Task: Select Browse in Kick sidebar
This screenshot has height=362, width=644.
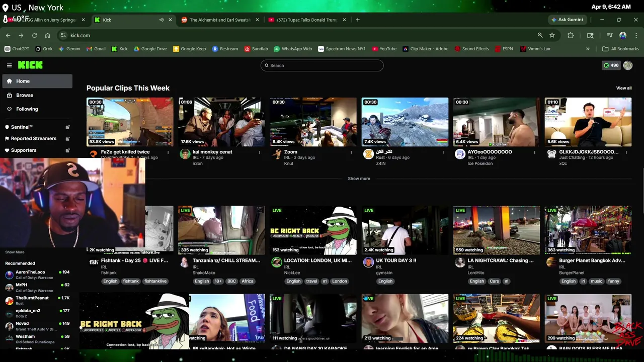Action: click(x=37, y=95)
